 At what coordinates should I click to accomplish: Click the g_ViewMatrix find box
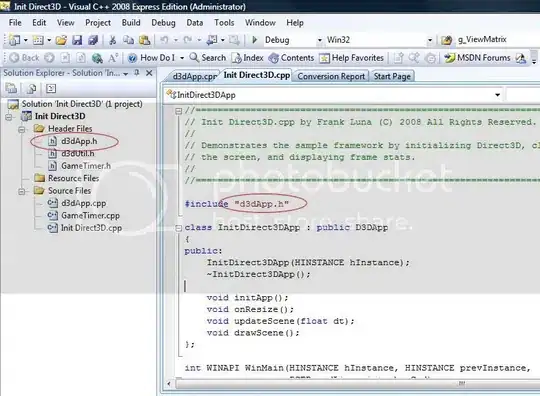[498, 40]
